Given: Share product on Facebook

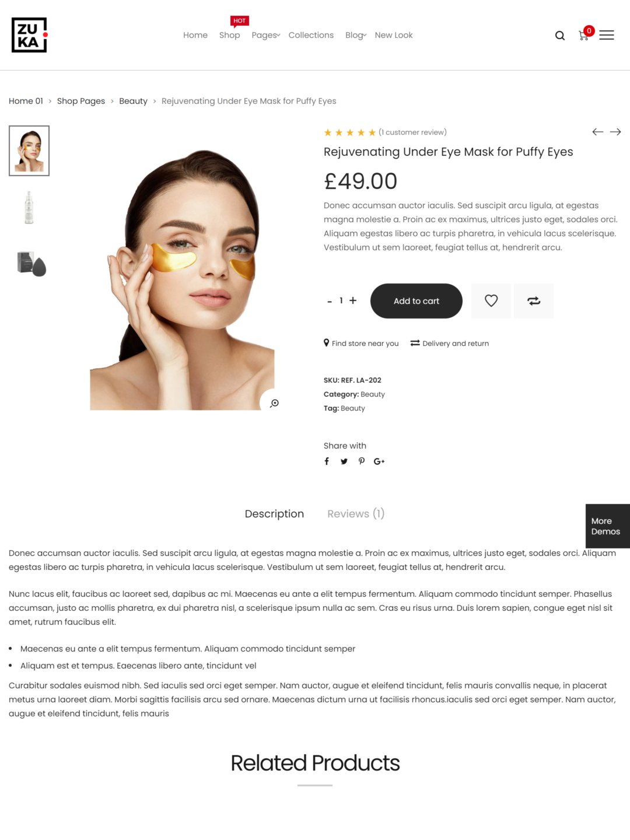Looking at the screenshot, I should pos(327,461).
